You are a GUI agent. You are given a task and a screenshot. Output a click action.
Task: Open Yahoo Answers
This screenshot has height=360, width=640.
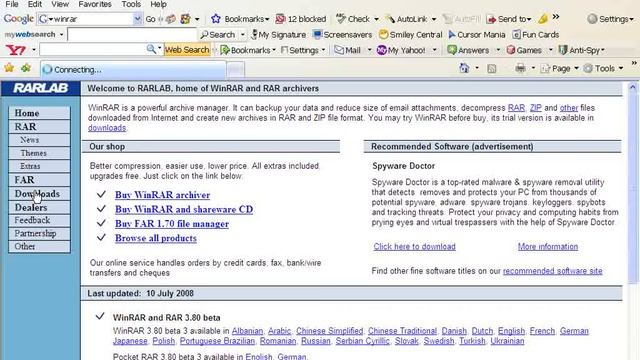point(468,50)
